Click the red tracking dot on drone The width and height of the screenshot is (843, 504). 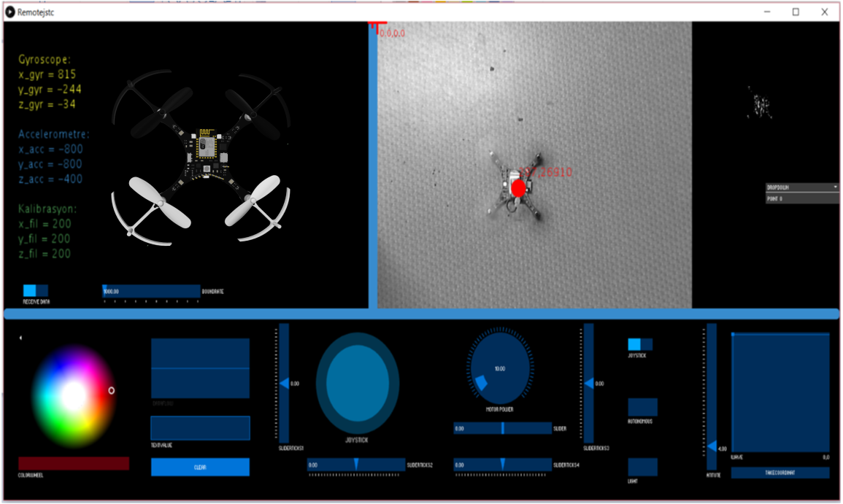coord(518,188)
